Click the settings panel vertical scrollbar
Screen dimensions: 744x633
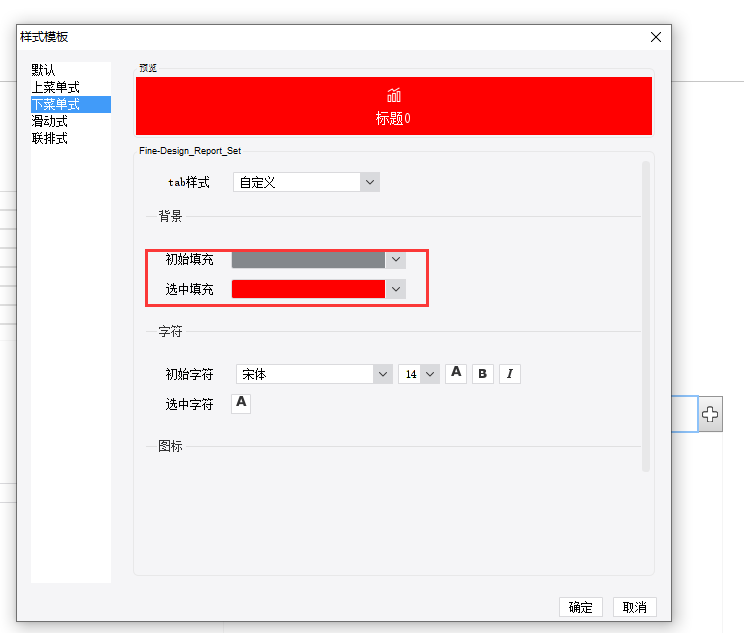point(646,316)
